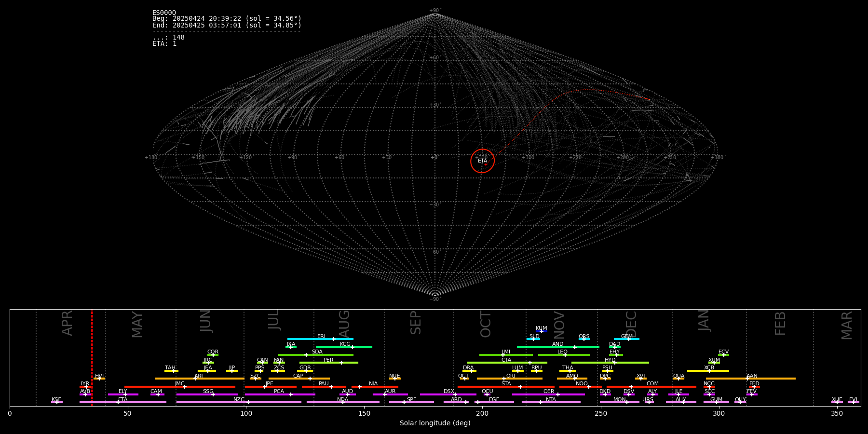Click the AUR shower label
This screenshot has width=868, height=434.
pos(390,392)
